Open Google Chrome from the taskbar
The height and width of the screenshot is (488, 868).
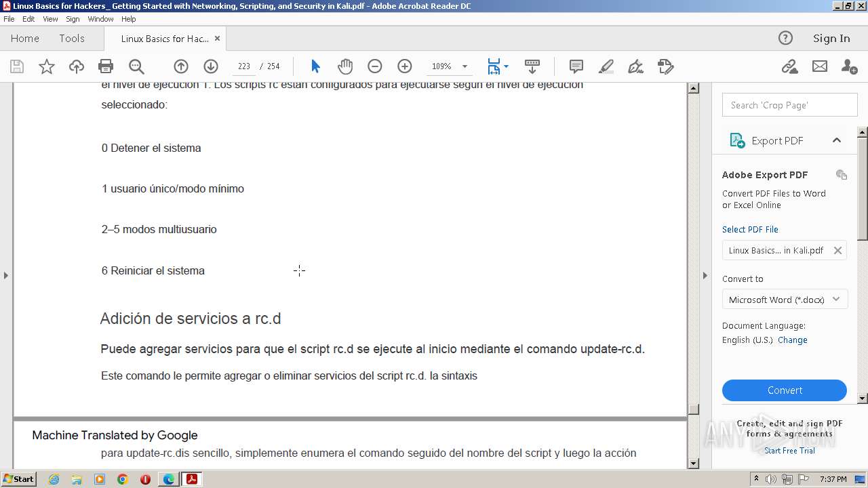coord(123,479)
